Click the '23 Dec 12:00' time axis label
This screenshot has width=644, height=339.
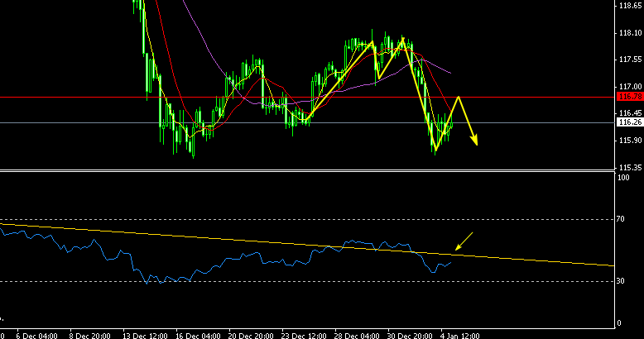[304, 336]
